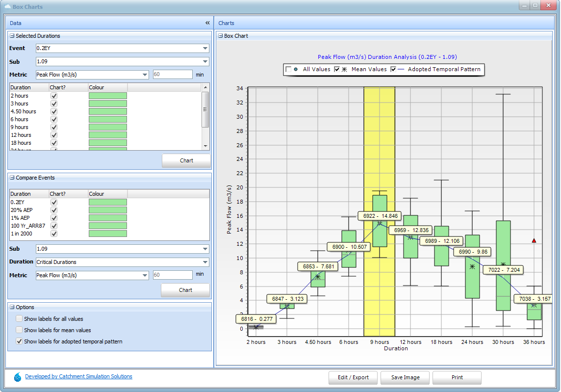Enable the All Values legend checkbox
The height and width of the screenshot is (392, 561).
tap(288, 69)
